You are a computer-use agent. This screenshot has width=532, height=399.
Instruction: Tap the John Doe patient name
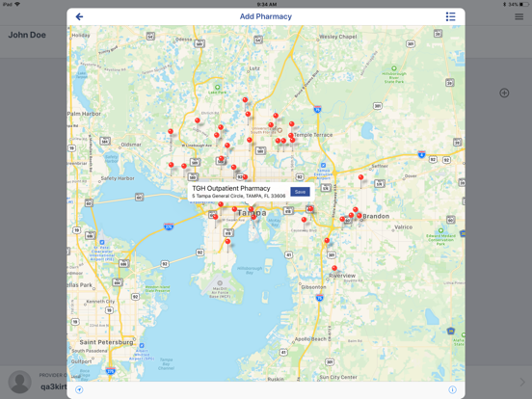click(x=27, y=35)
